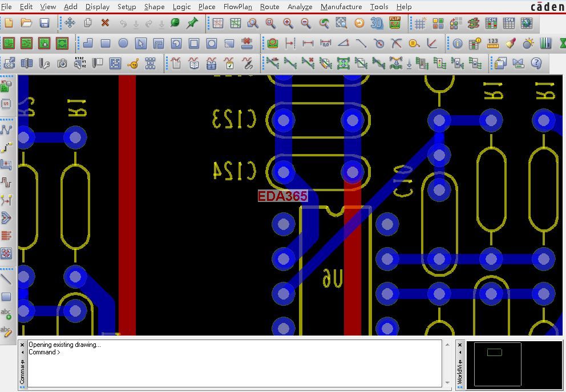Close the Command panel with X

click(22, 345)
